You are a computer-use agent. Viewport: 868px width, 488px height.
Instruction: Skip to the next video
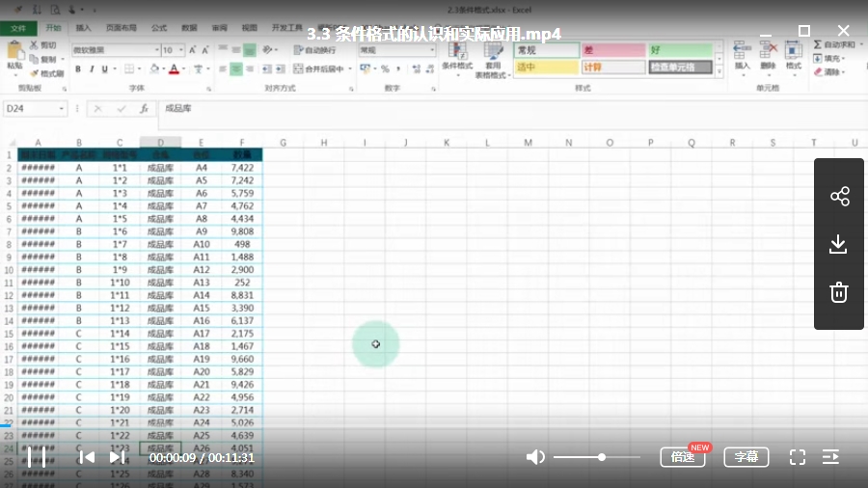117,457
